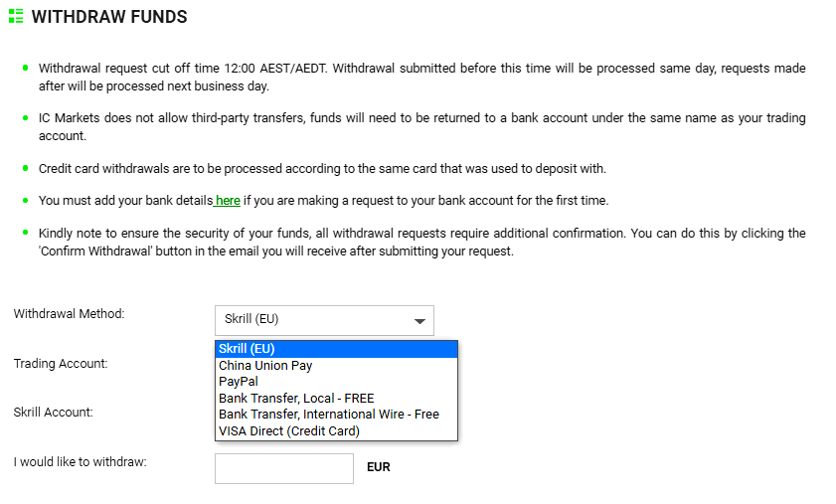Choose China Union Pay from the list

pos(265,365)
